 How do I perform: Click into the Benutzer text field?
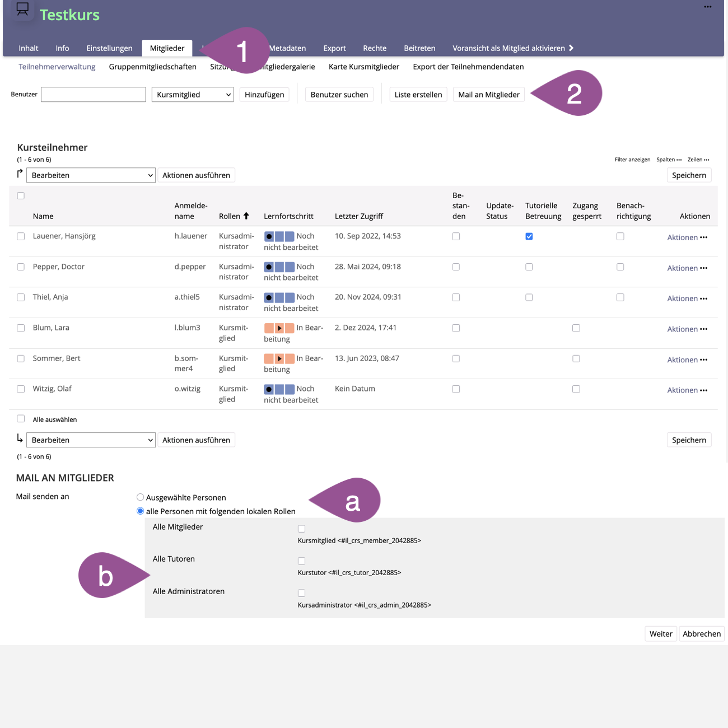click(93, 95)
